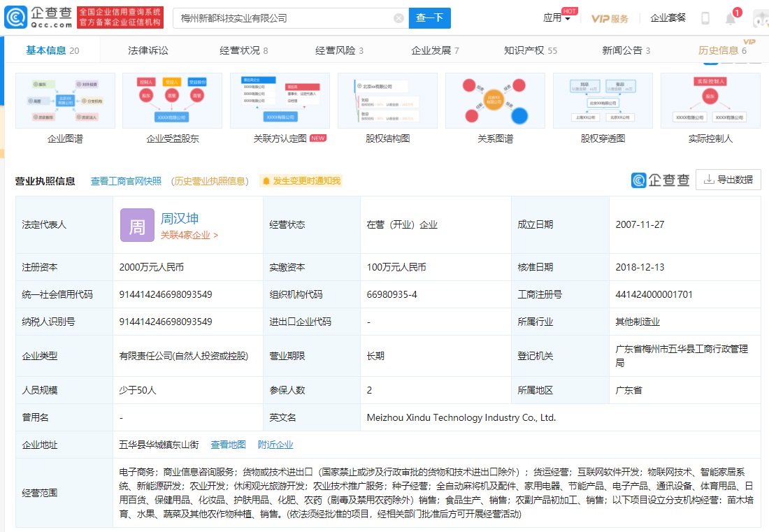
Task: Select the status text 在营（开业）企业
Action: click(402, 224)
